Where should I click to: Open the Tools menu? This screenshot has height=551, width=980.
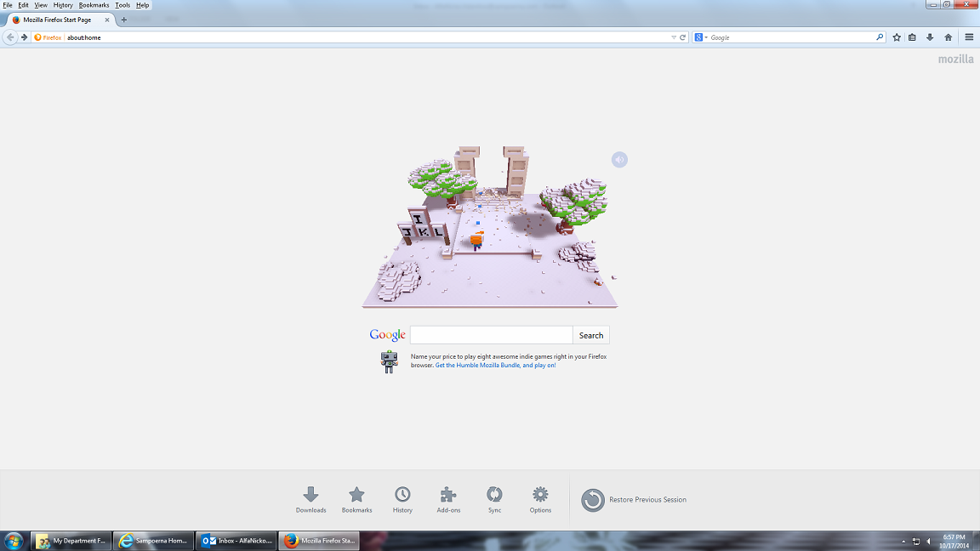(122, 5)
